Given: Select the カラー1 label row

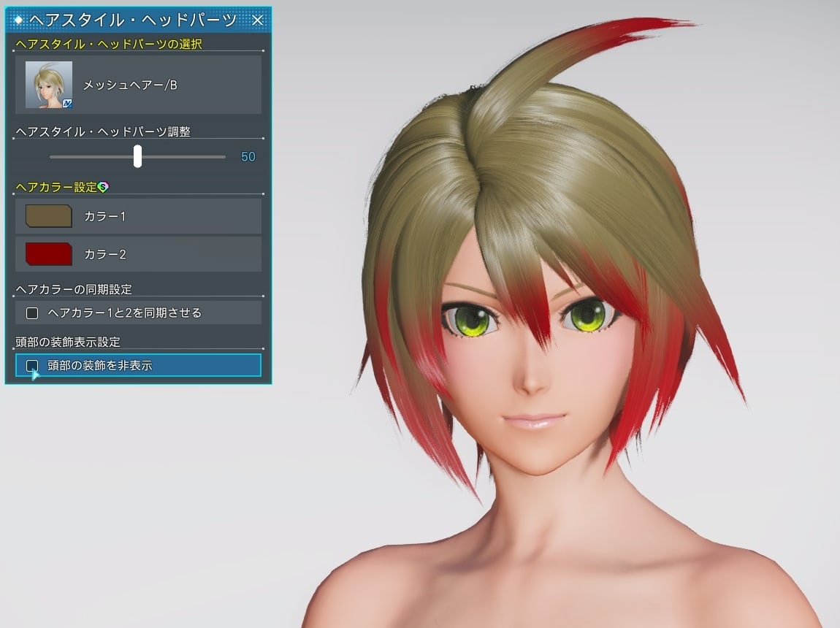Looking at the screenshot, I should (138, 215).
